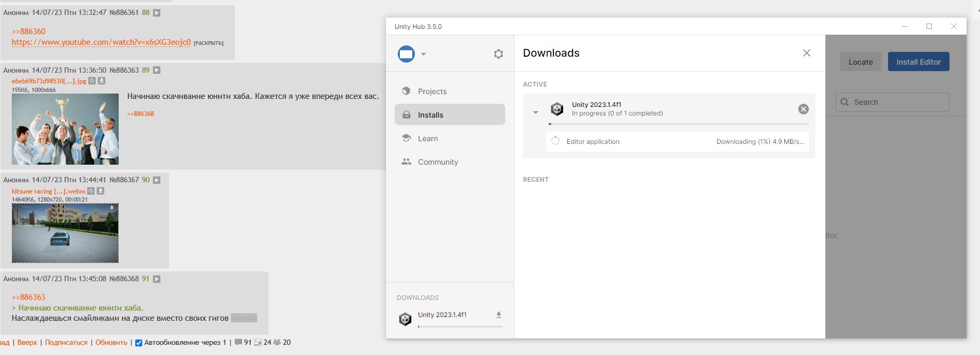Open the Community section in Unity Hub

tap(450, 162)
